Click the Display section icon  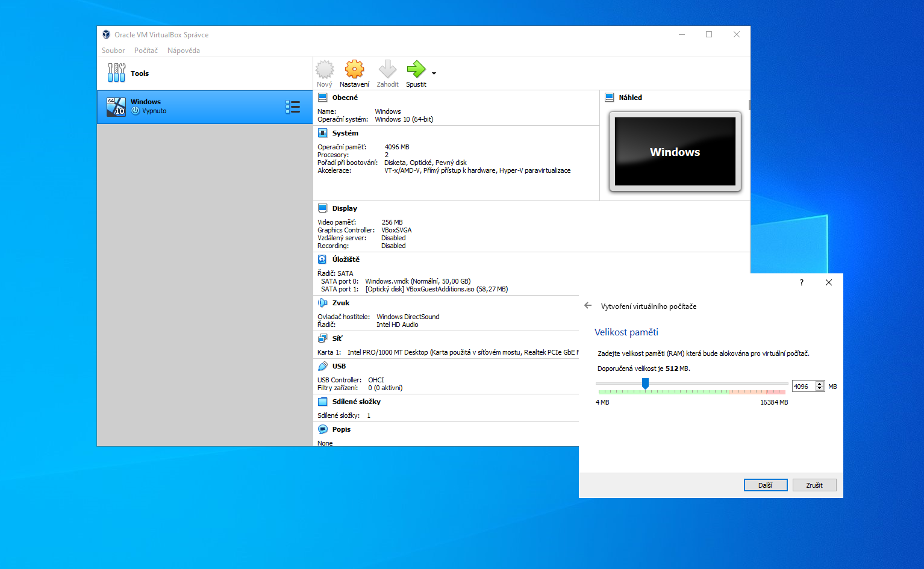(x=322, y=208)
